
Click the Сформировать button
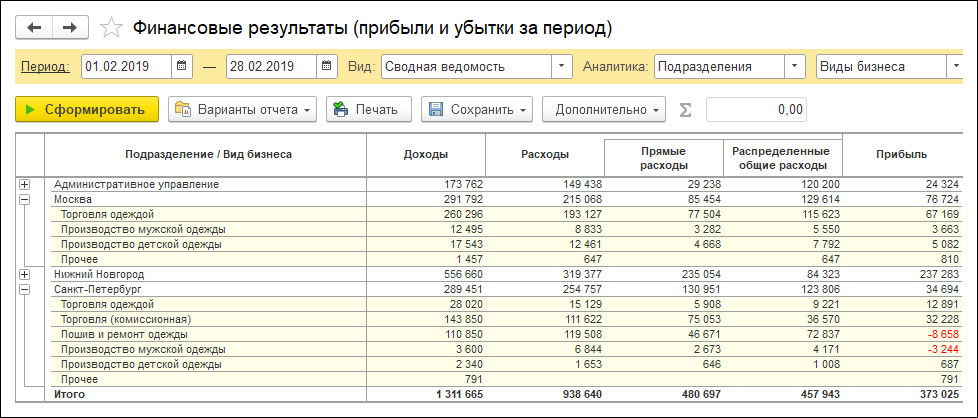(87, 109)
